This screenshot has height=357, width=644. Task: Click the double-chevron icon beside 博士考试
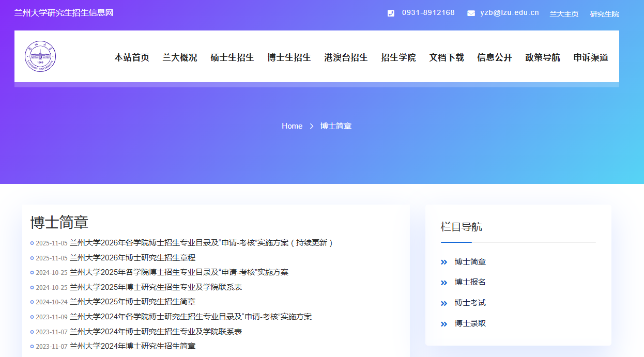[x=443, y=303]
